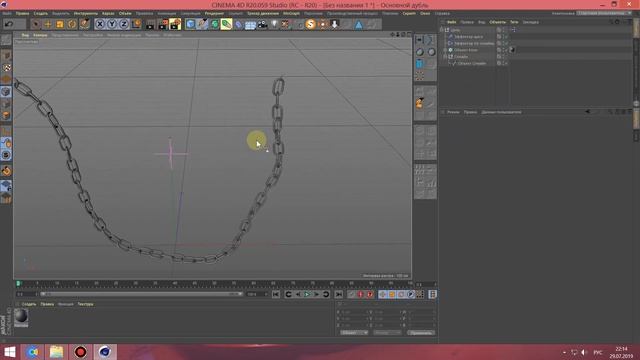
Task: Click the orange S plugin icon
Action: point(311,24)
